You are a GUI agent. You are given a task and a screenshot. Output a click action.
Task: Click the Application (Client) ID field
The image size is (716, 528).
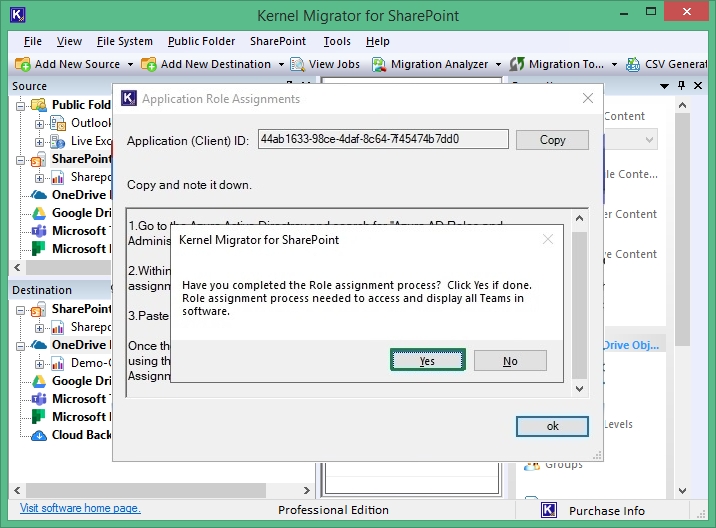[383, 139]
